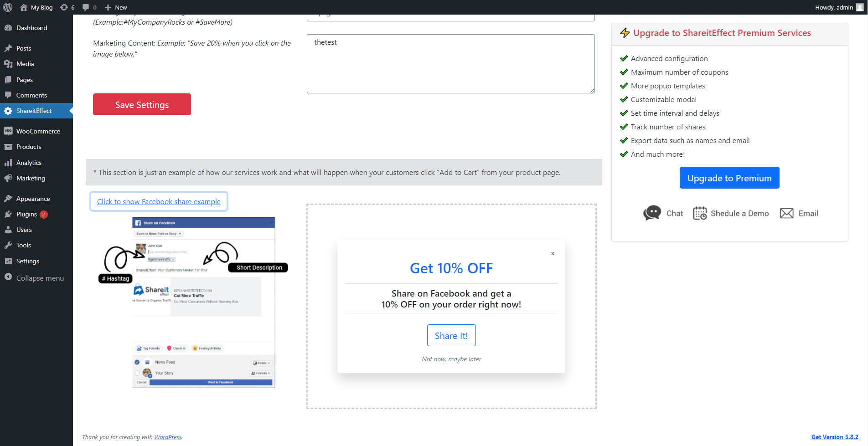Click the Settings sliders icon

click(x=8, y=261)
